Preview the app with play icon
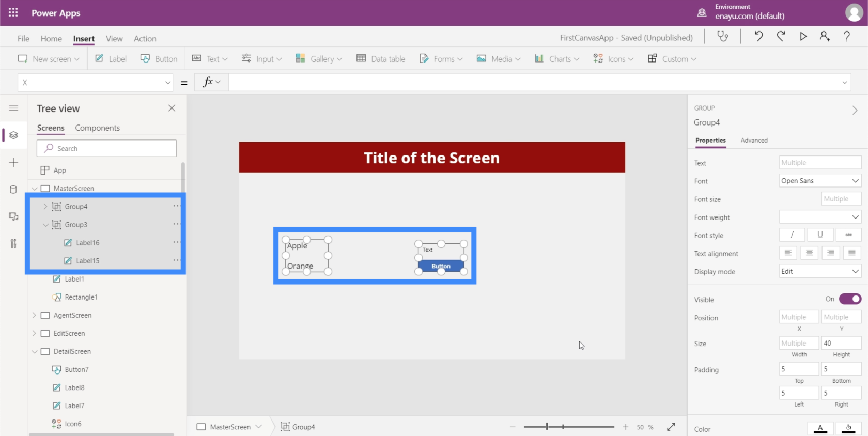868x436 pixels. [x=803, y=36]
